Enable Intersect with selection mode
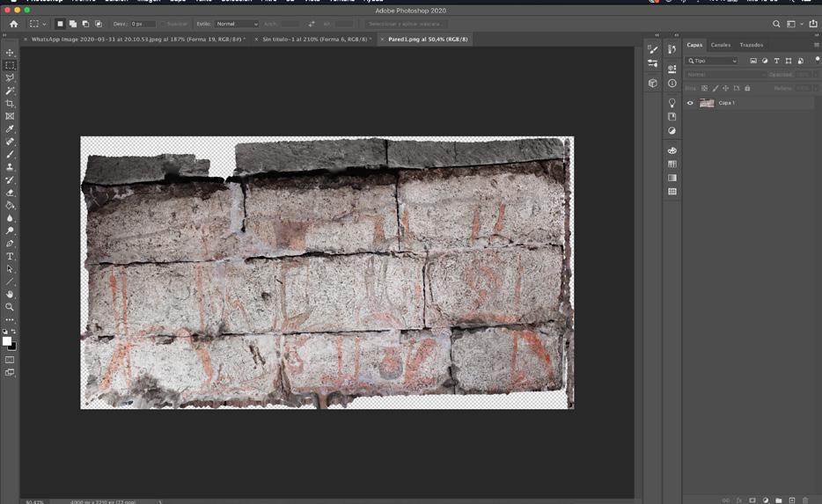 pos(98,24)
